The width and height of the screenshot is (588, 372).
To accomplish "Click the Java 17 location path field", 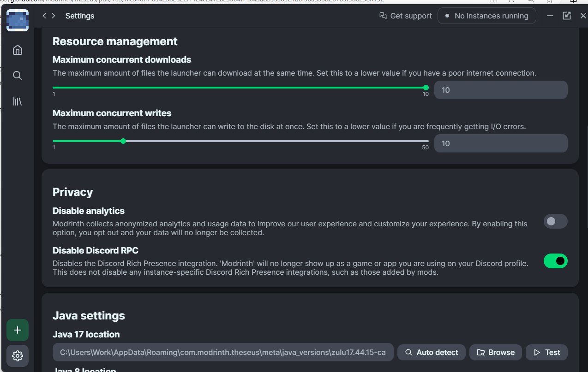I will (x=223, y=352).
